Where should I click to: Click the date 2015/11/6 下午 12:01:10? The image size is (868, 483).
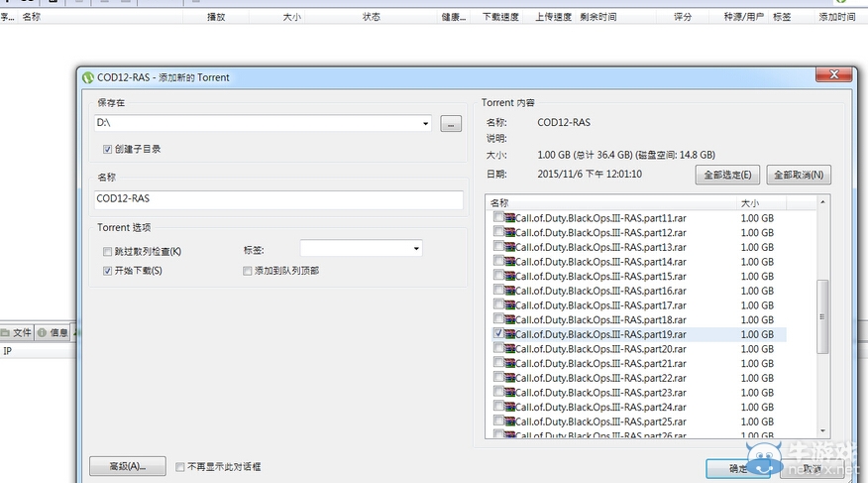pos(590,174)
